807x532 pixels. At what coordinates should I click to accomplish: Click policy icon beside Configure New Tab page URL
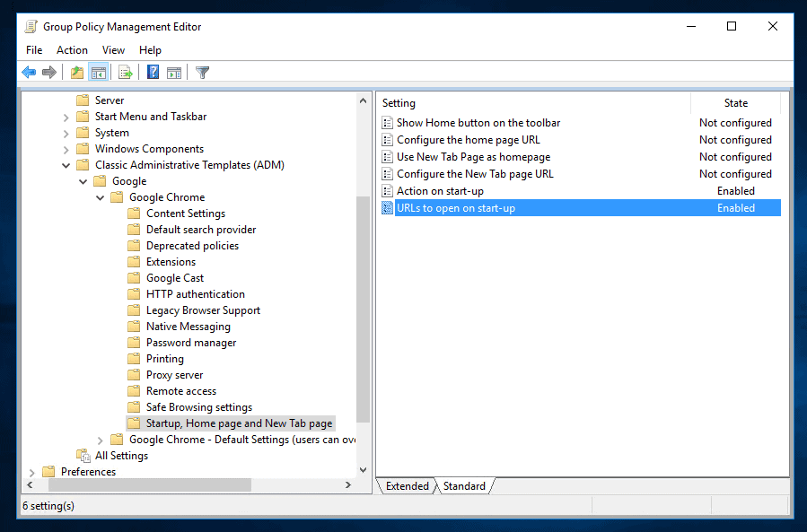(387, 173)
